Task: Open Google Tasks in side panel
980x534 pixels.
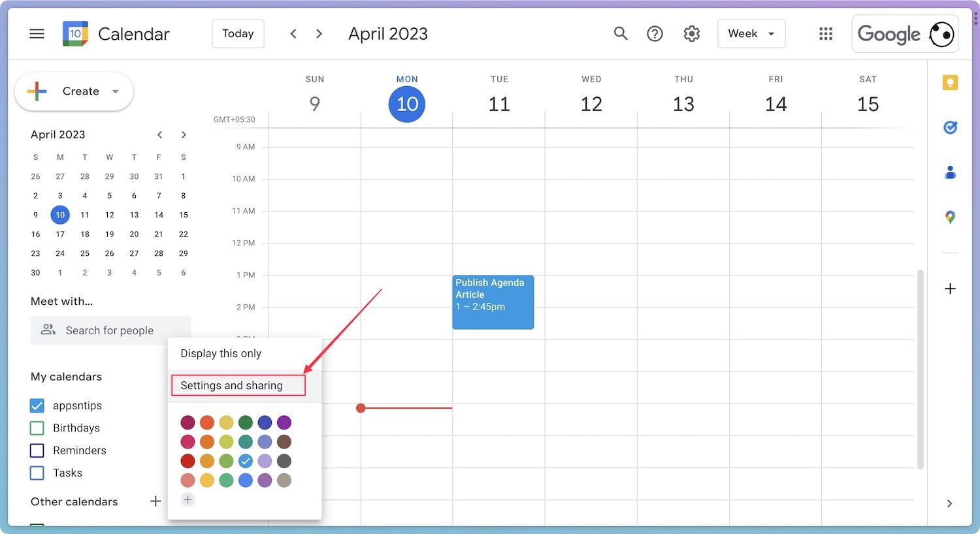Action: [x=950, y=128]
